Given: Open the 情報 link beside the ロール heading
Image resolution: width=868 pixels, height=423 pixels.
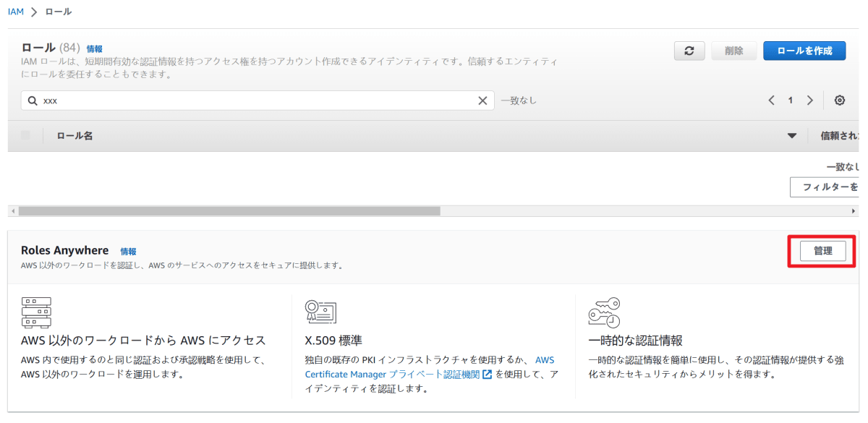Looking at the screenshot, I should coord(94,48).
